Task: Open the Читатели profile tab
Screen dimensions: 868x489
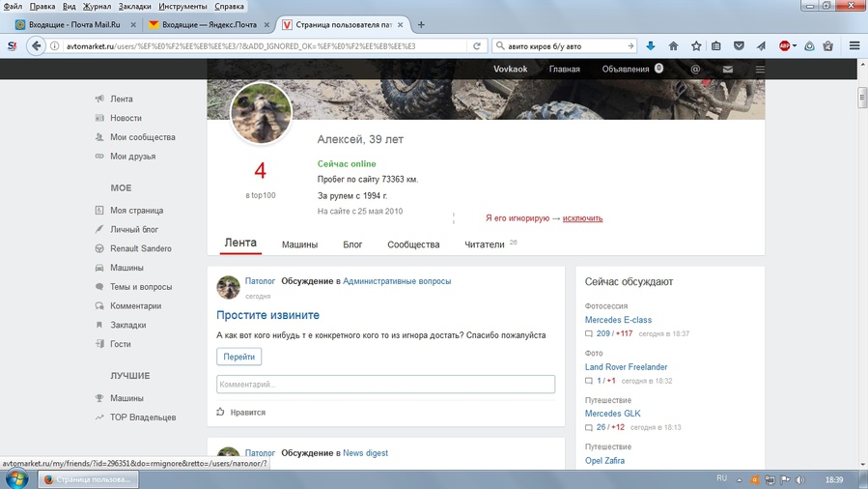Action: tap(485, 244)
